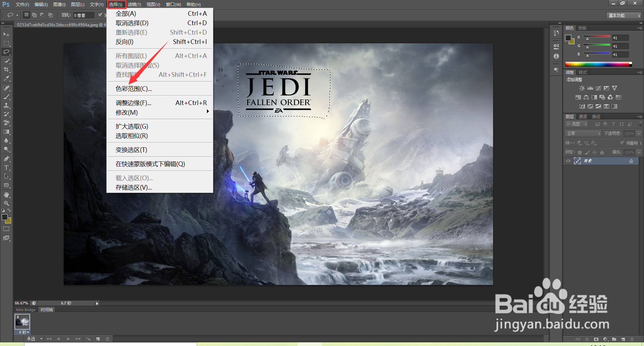Add a Brightness/Contrast adjustment
The width and height of the screenshot is (644, 346).
[x=582, y=88]
